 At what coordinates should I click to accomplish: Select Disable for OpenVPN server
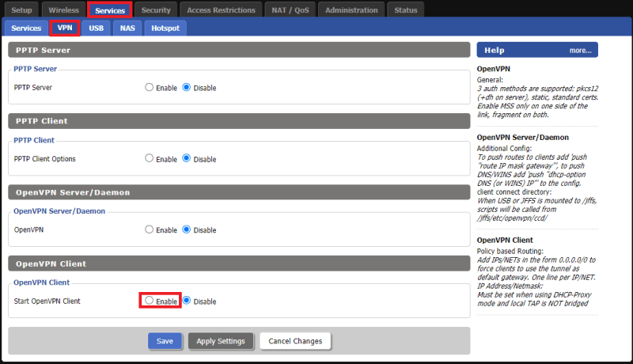click(187, 230)
